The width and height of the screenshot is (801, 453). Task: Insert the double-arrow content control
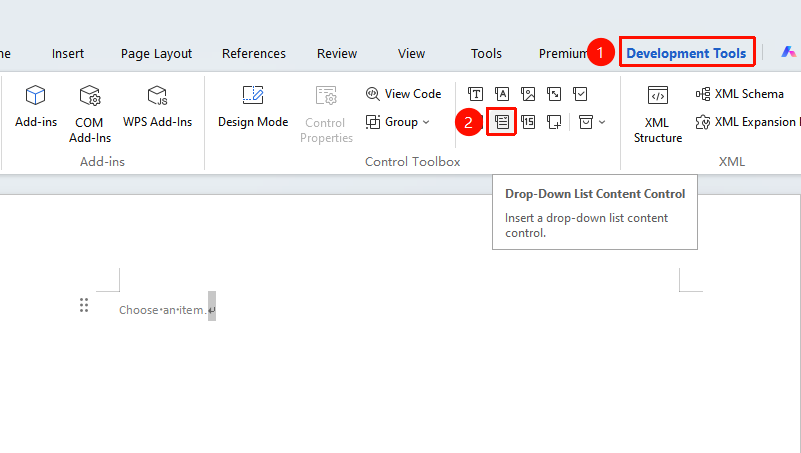click(x=554, y=94)
